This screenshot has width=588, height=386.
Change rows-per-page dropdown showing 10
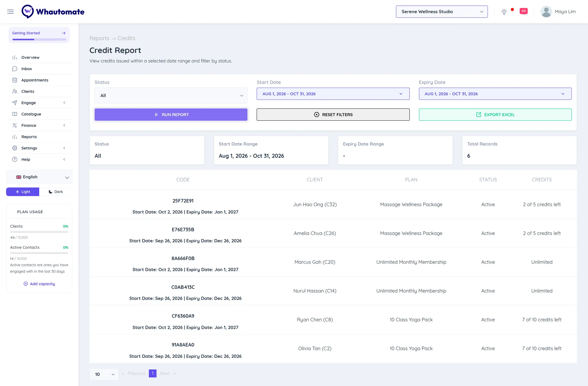[x=104, y=374]
